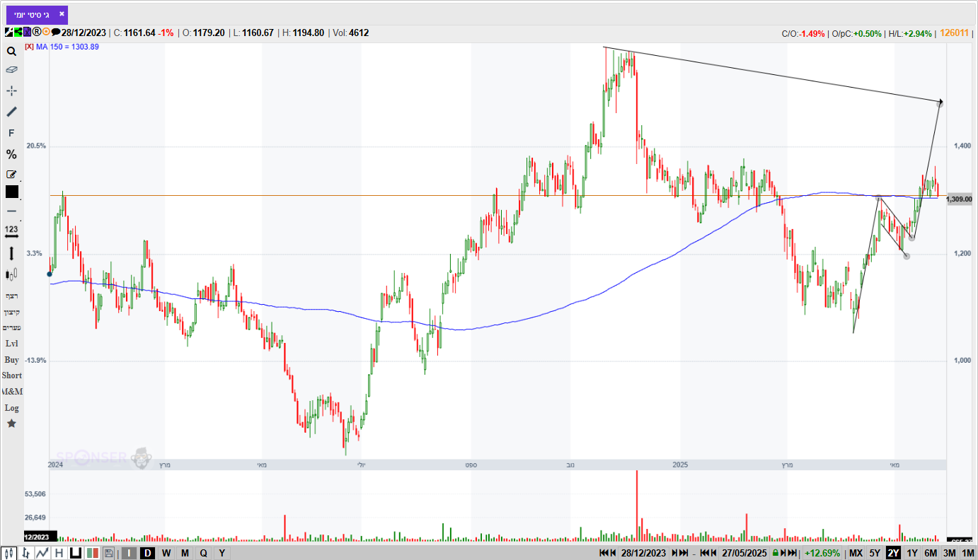Click the start date field 28/12/2023
This screenshot has height=560, width=978.
pos(643,553)
